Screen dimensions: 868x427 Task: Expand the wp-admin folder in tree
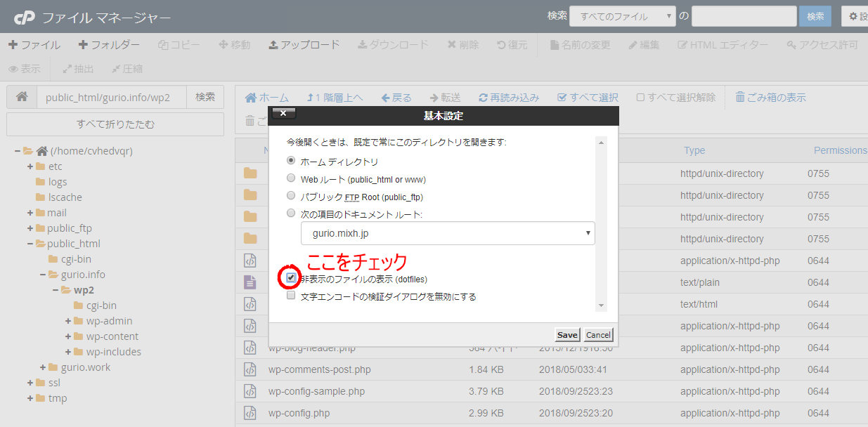tap(68, 321)
